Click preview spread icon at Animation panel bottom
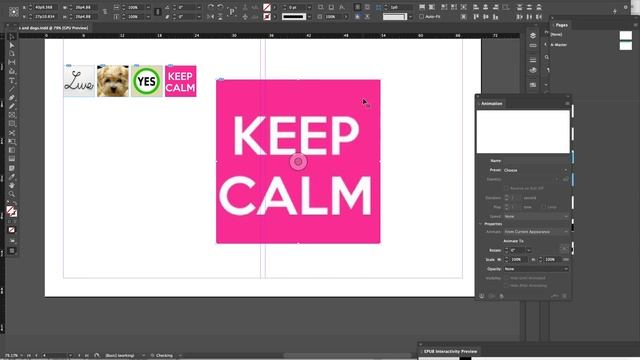Viewport: 640px width, 360px height. pos(482,296)
